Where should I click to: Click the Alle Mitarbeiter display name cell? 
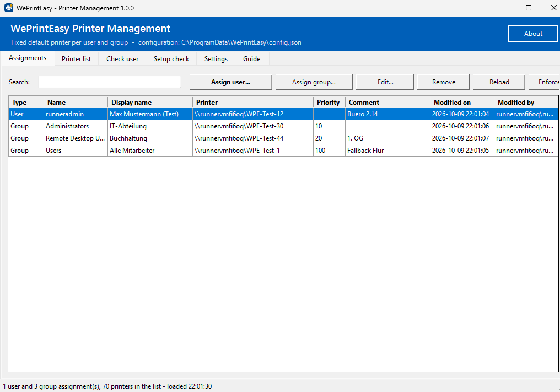(x=150, y=151)
